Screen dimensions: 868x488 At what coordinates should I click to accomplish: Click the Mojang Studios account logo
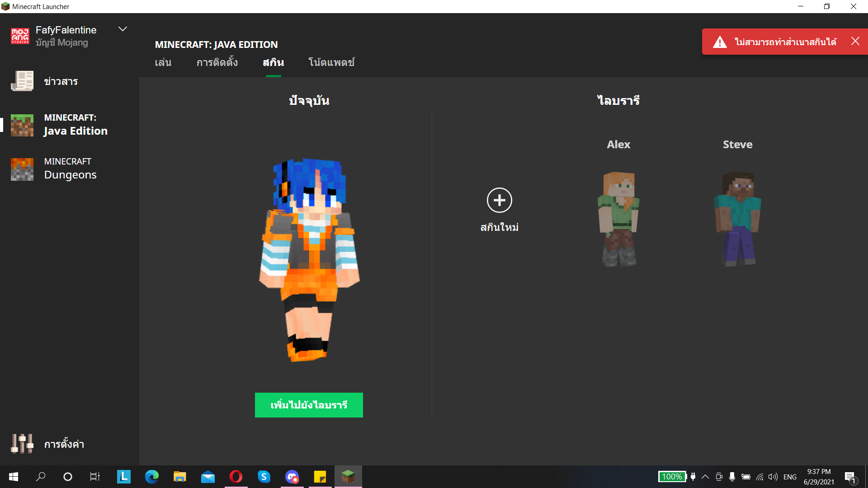point(20,36)
